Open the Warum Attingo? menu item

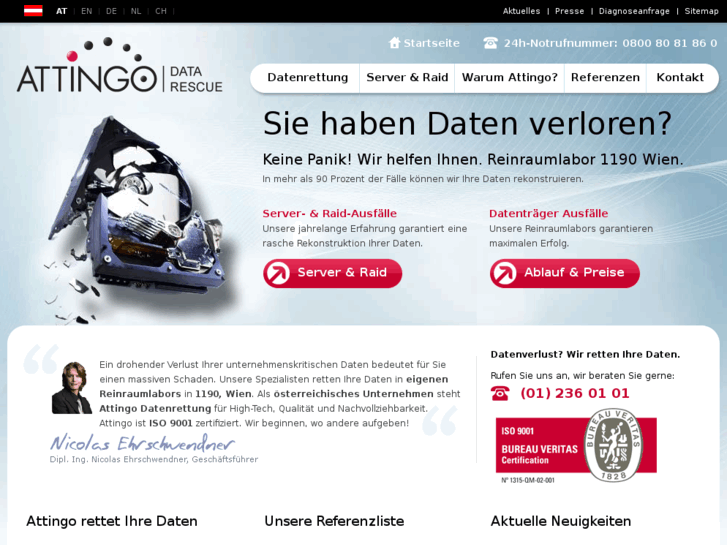510,77
